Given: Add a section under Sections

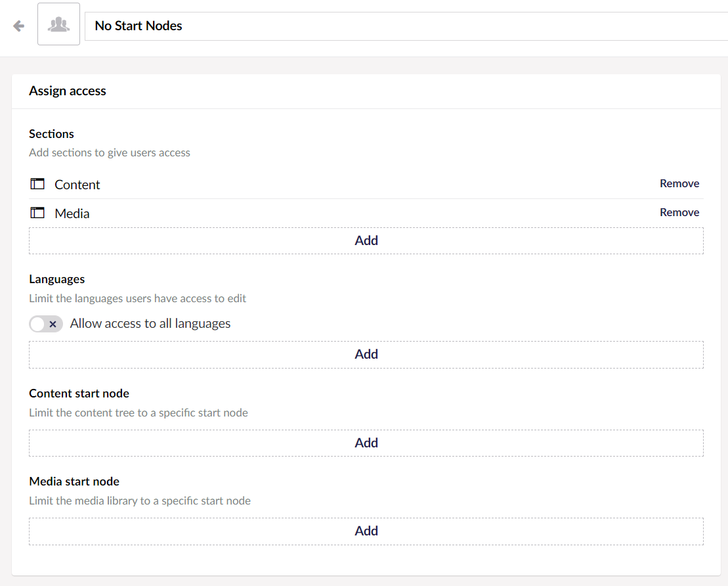Looking at the screenshot, I should click(x=366, y=240).
